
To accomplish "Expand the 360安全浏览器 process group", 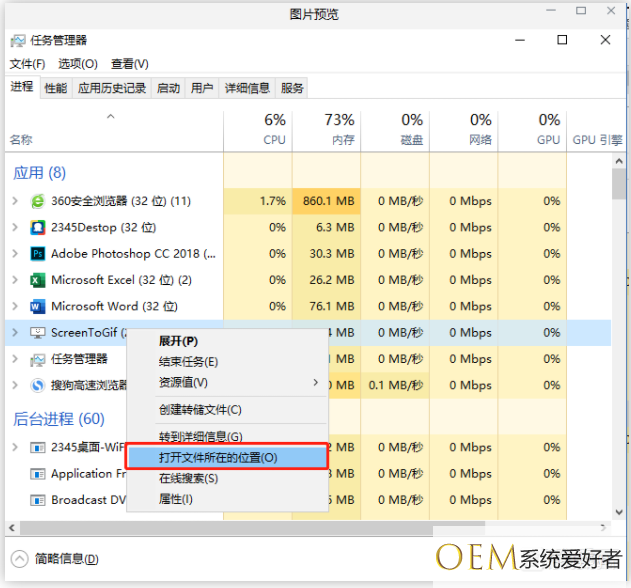I will click(15, 201).
